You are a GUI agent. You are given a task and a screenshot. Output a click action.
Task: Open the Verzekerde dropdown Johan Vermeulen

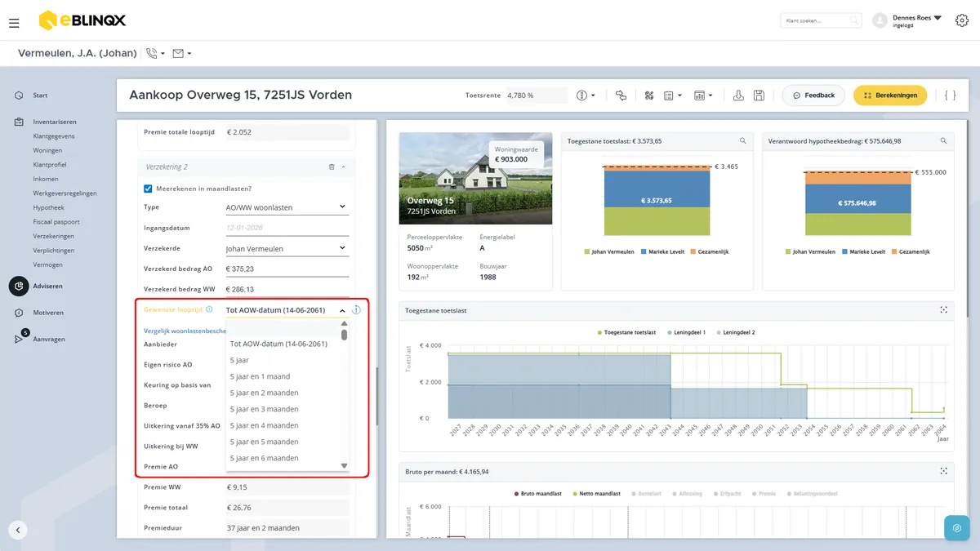pos(287,249)
